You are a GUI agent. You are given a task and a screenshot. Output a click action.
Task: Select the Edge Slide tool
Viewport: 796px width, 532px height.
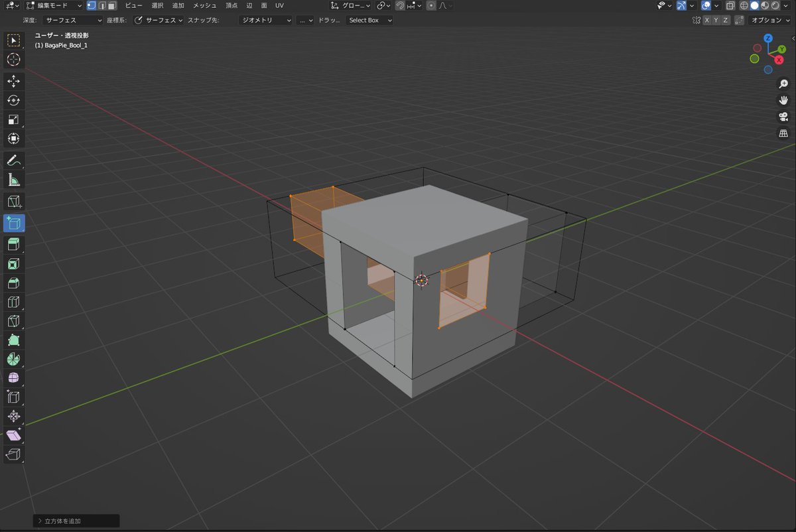13,397
